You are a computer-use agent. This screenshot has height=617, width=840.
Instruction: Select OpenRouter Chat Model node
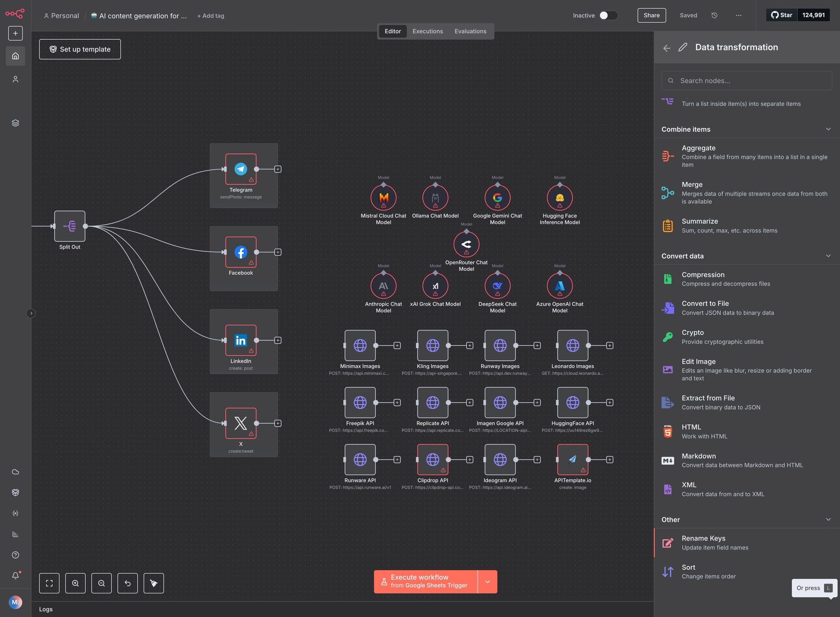[466, 244]
